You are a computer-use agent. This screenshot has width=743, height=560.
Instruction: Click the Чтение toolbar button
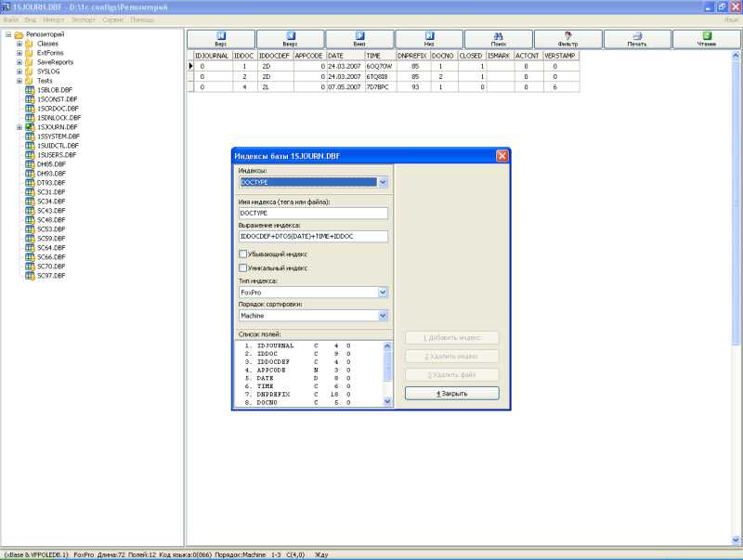[707, 39]
